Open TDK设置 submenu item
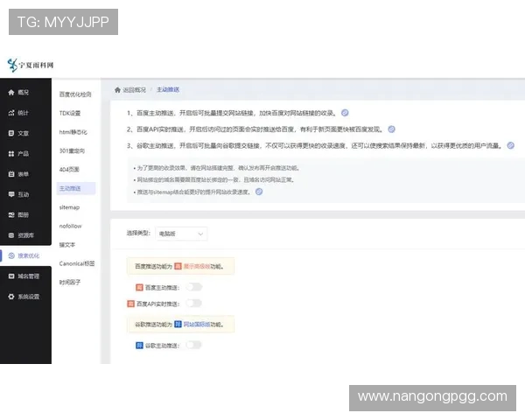525x420 pixels. pos(70,113)
